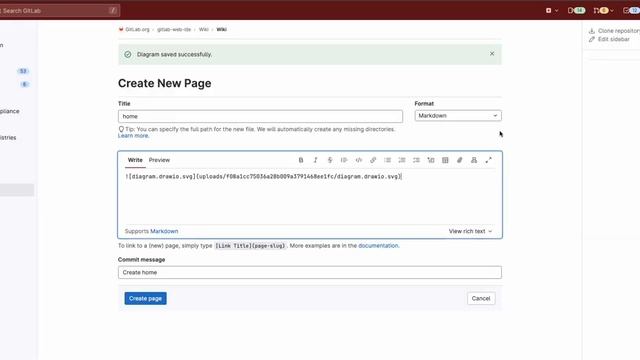Open merge requests dropdown in header
The image size is (640, 360).
[x=603, y=10]
